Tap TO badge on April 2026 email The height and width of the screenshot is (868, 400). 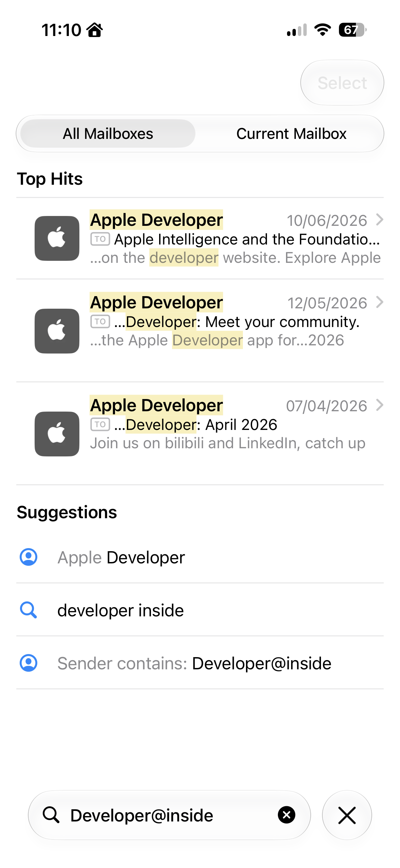coord(100,424)
